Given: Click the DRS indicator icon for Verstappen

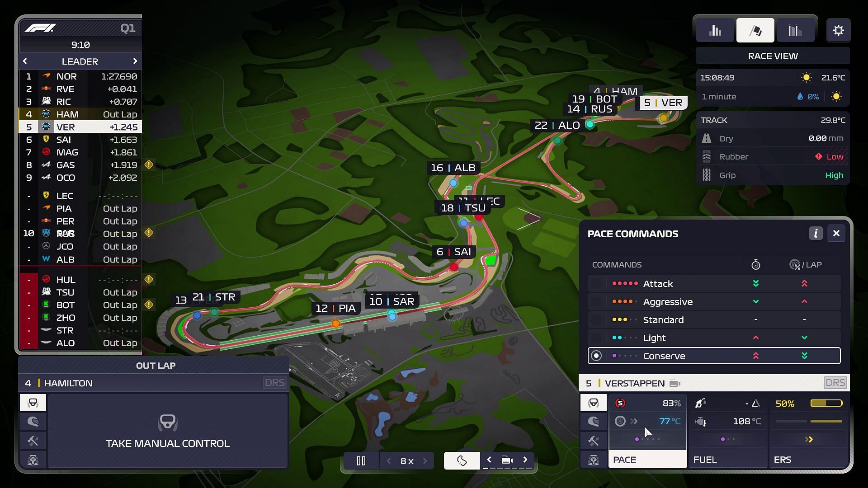Looking at the screenshot, I should click(834, 383).
